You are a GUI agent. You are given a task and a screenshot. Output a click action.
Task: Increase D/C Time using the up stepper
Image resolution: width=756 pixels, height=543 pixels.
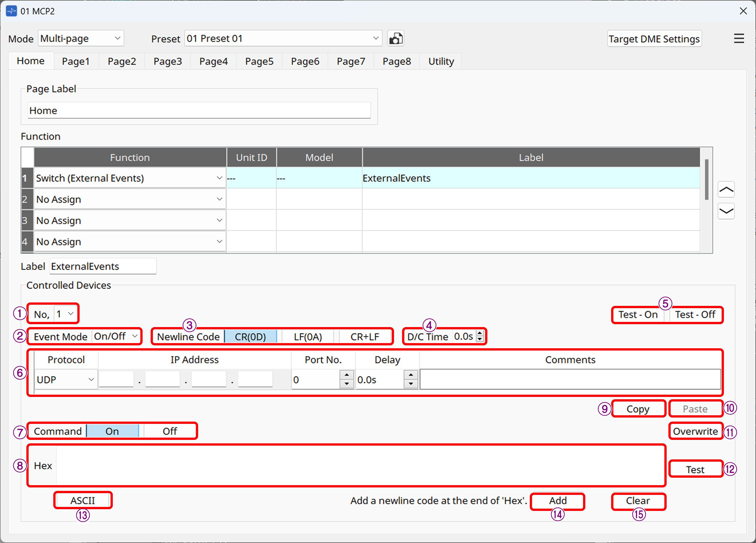pos(479,333)
